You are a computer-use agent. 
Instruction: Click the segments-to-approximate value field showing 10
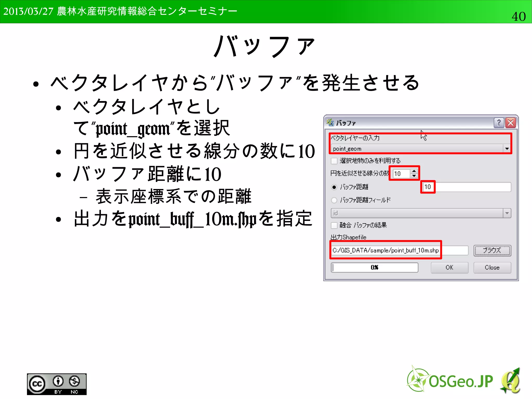pos(402,173)
